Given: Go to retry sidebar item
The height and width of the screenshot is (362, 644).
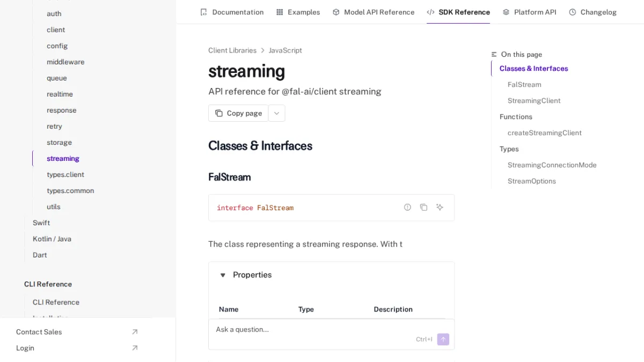Looking at the screenshot, I should [54, 126].
